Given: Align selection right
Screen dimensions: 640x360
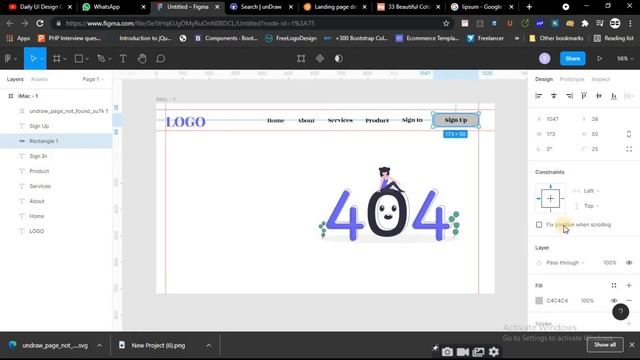Looking at the screenshot, I should coord(569,96).
